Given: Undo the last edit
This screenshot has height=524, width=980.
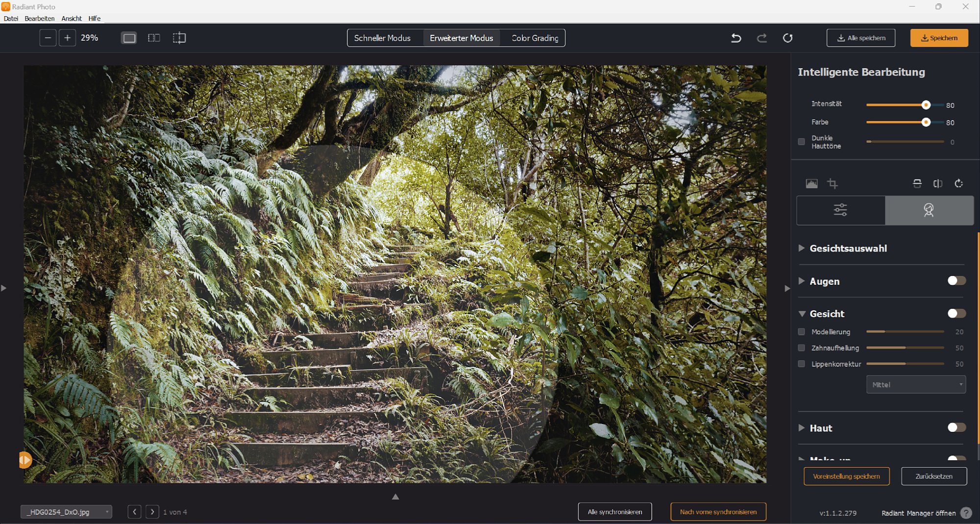Looking at the screenshot, I should (736, 38).
